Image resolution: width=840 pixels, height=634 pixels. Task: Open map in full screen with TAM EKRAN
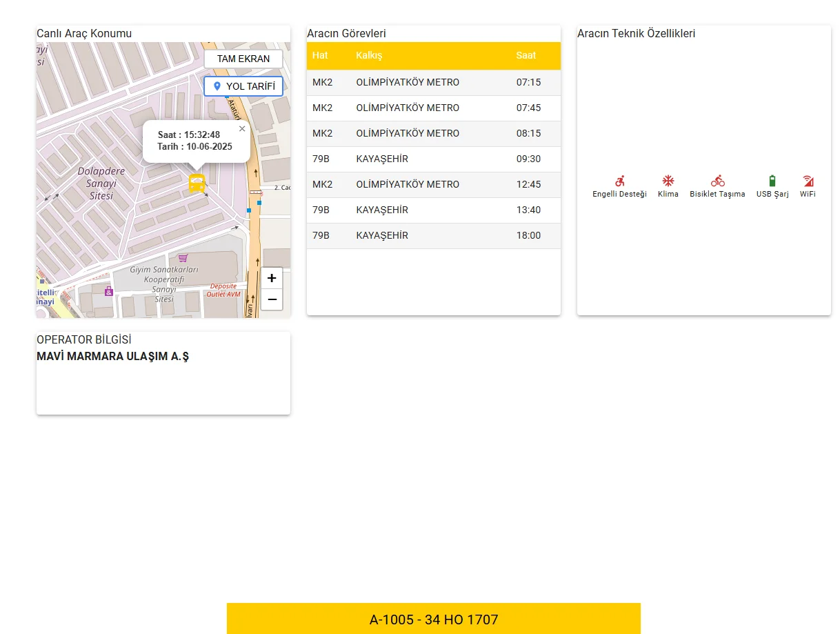(243, 59)
